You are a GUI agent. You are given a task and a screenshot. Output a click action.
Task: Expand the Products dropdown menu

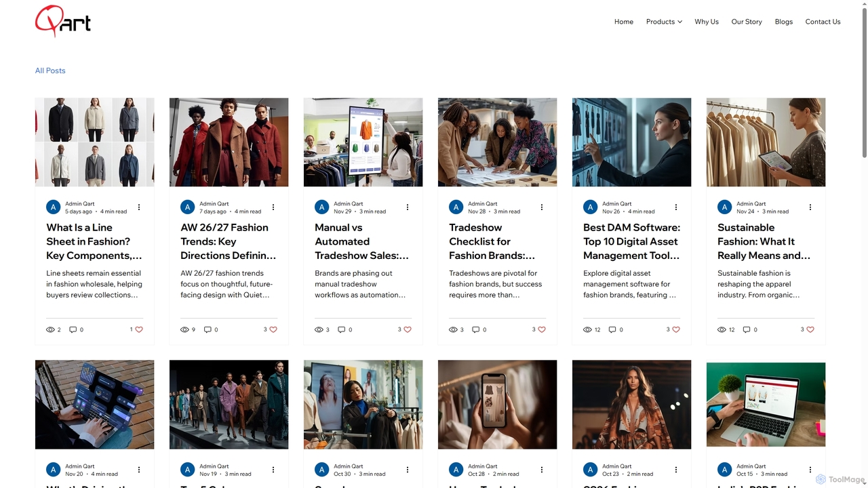coord(665,22)
